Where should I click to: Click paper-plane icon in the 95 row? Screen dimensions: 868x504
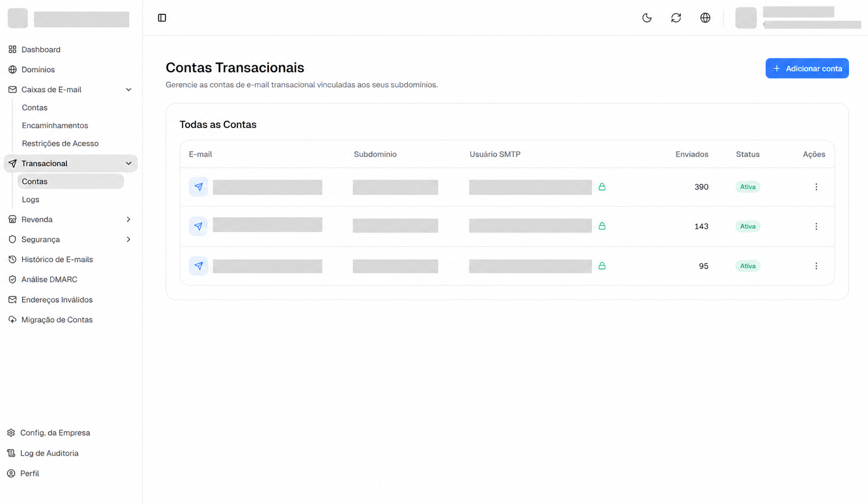click(198, 266)
